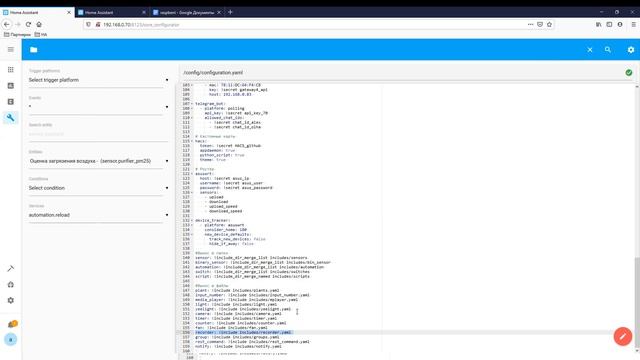Open the wrench Configurator sidebar item
640x360 pixels.
pyautogui.click(x=11, y=118)
